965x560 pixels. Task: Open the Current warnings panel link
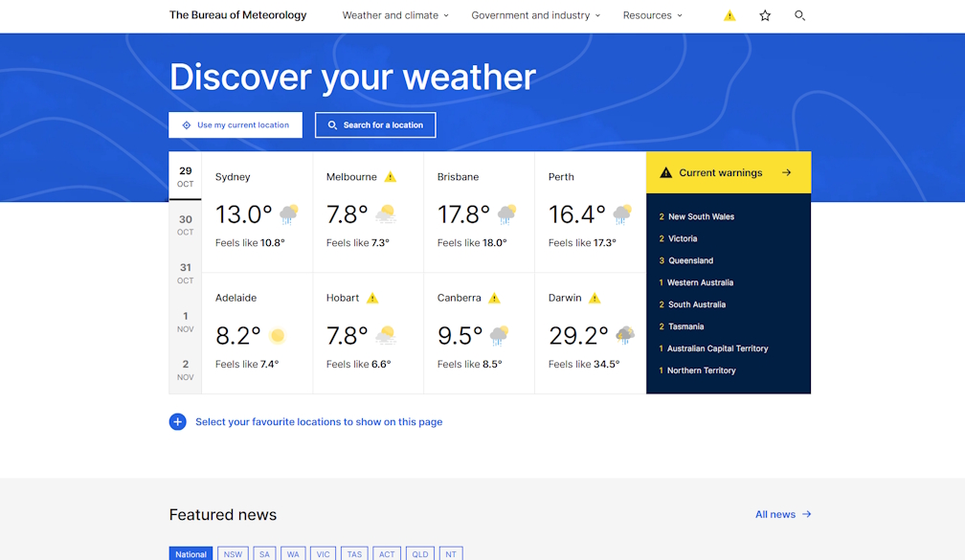click(729, 173)
